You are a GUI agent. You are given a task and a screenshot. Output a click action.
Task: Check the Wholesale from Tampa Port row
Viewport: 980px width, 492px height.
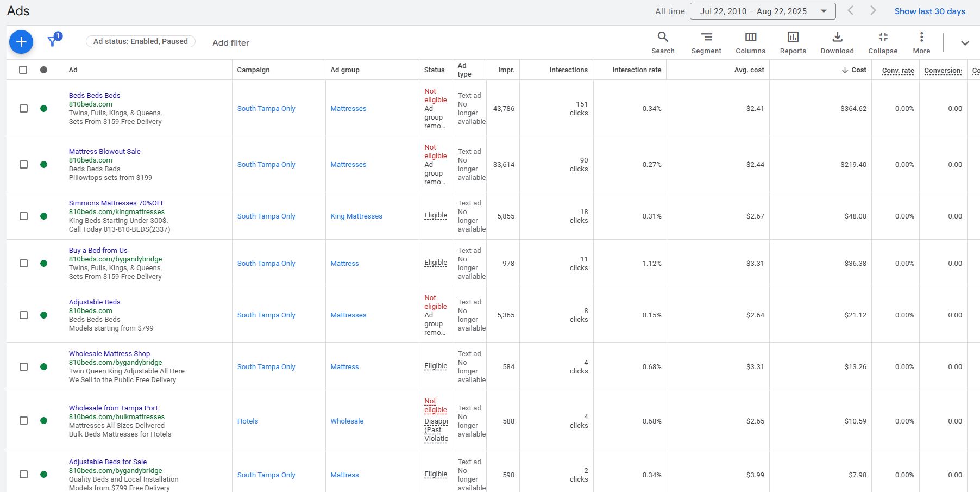point(23,420)
